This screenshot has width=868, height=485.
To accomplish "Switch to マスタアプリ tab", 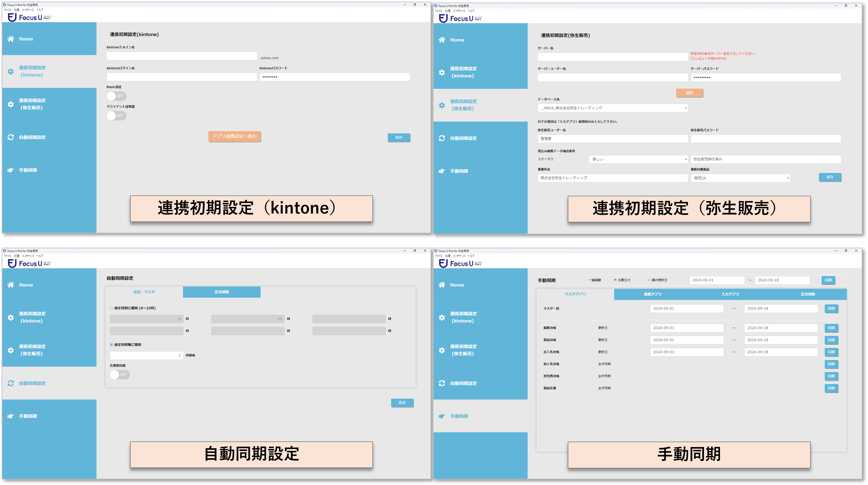I will pos(575,294).
